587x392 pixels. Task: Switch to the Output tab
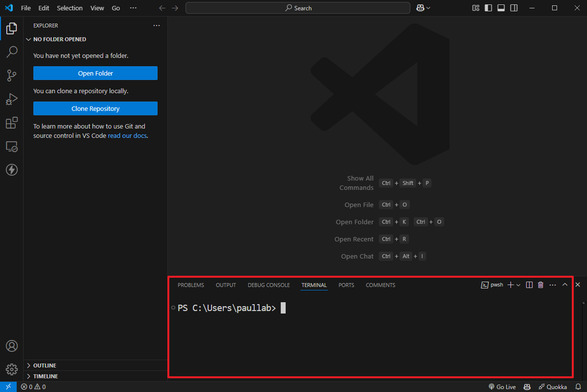point(226,285)
